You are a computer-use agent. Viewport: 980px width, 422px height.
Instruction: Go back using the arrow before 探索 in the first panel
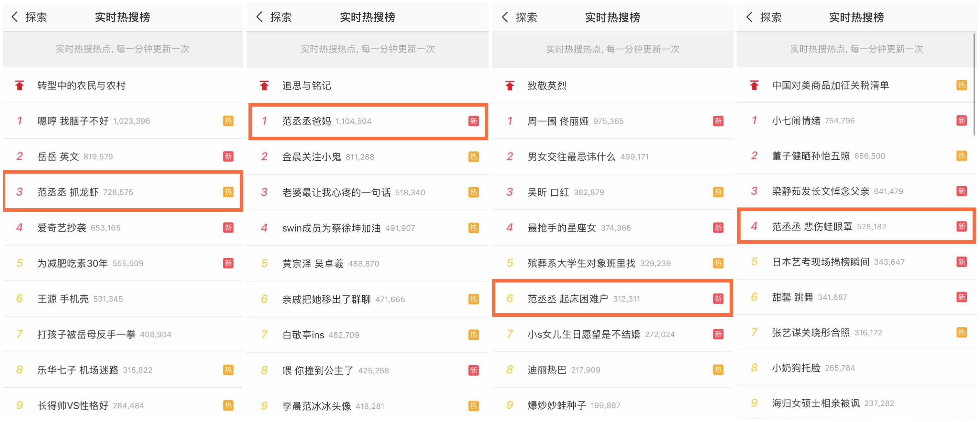(x=15, y=17)
